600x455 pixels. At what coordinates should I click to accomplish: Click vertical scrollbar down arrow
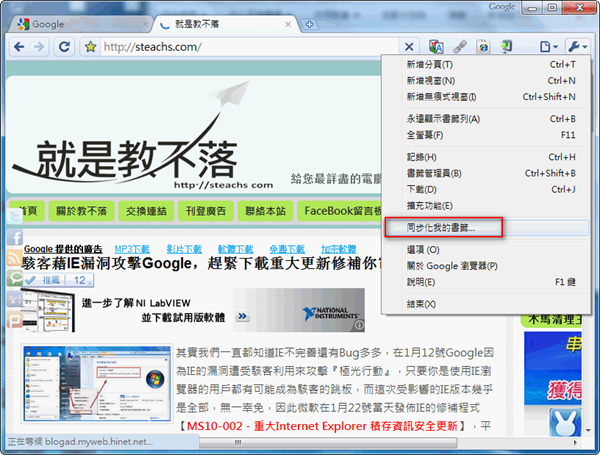pos(589,431)
